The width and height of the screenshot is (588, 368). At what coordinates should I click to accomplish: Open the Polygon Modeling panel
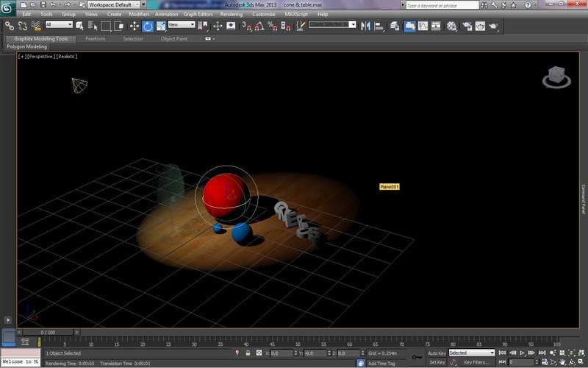26,46
